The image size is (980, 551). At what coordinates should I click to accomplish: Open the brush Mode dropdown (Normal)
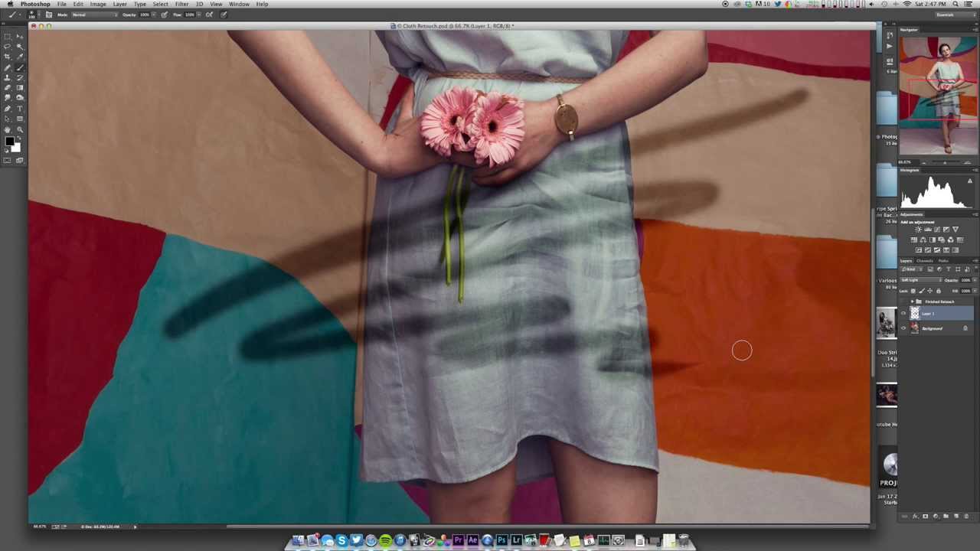coord(94,15)
